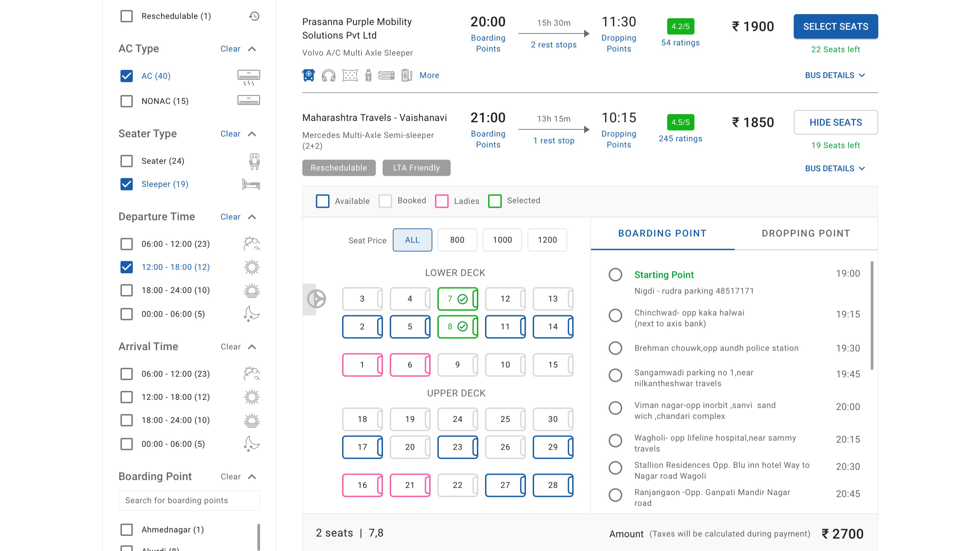Enable the NONAC (15) filter

pos(126,101)
